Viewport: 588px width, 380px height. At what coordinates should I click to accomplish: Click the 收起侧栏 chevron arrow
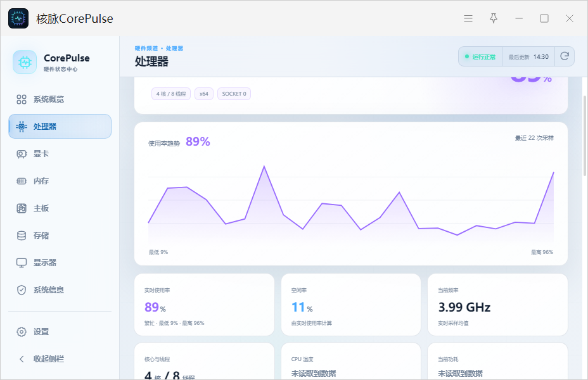22,359
